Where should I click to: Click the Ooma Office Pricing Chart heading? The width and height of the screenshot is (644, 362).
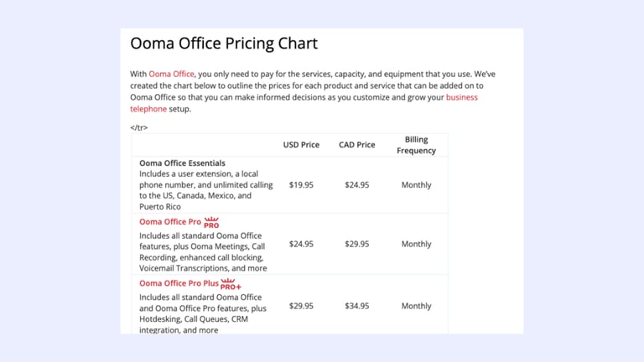pos(224,43)
